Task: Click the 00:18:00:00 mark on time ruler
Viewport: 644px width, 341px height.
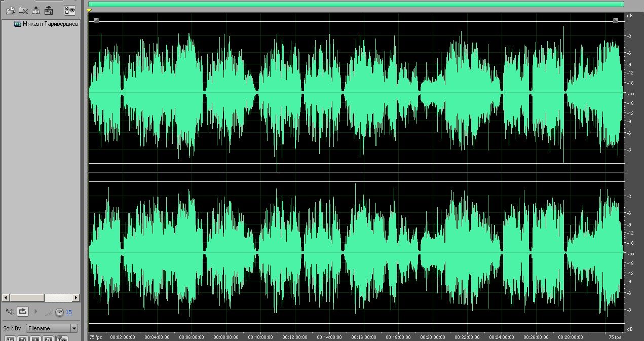Action: (x=398, y=337)
